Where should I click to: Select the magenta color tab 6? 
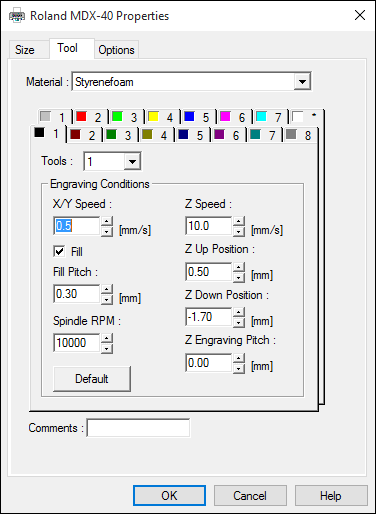(x=234, y=117)
